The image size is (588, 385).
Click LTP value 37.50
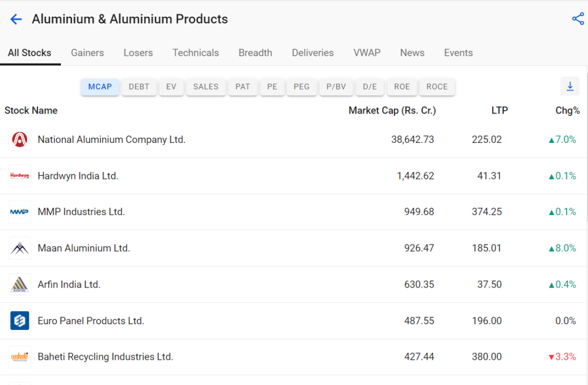[489, 285]
